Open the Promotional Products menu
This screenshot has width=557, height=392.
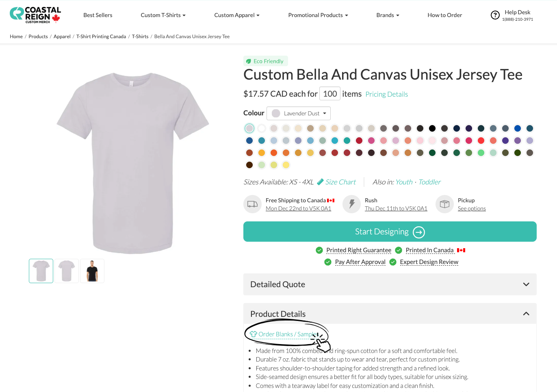click(x=318, y=15)
